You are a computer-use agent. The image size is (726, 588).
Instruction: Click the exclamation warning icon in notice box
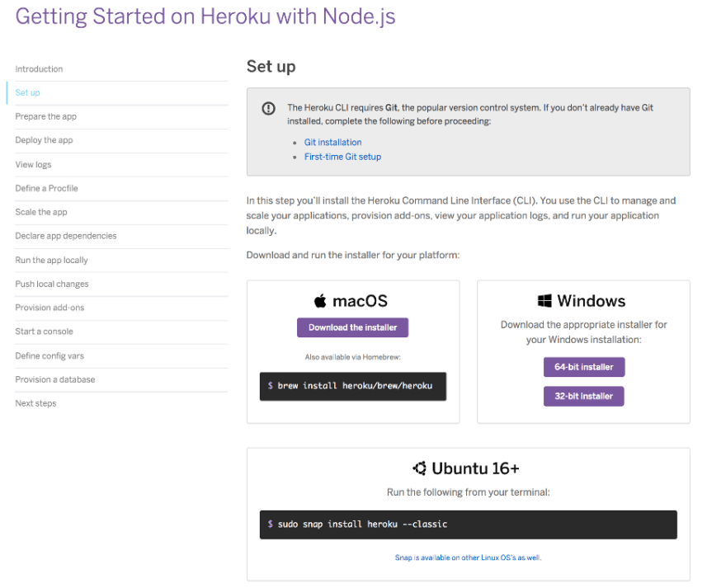(269, 108)
